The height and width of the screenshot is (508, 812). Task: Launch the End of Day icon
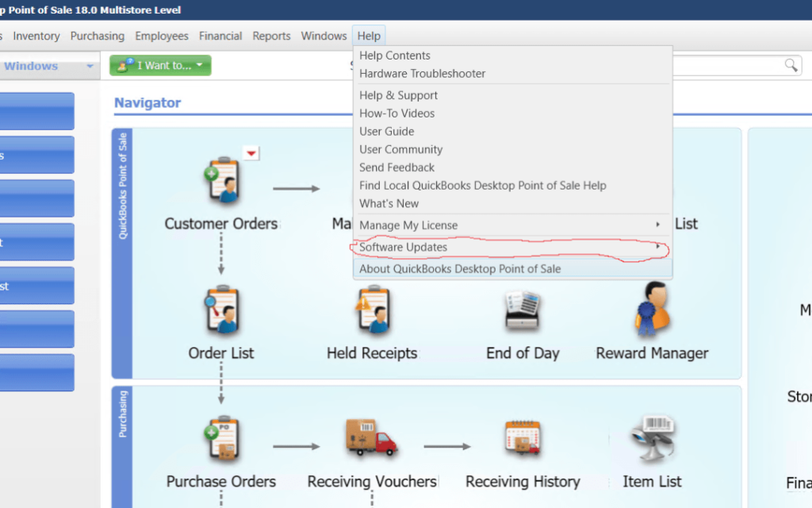523,310
